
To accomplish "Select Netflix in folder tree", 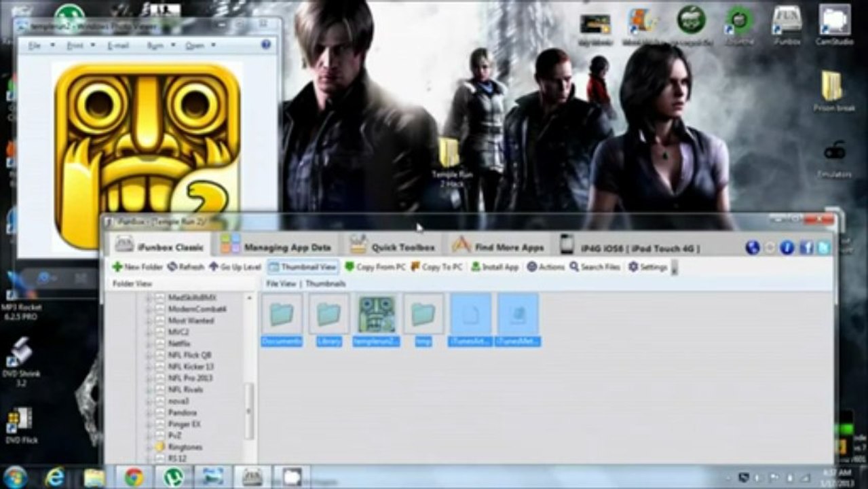I will [x=178, y=344].
